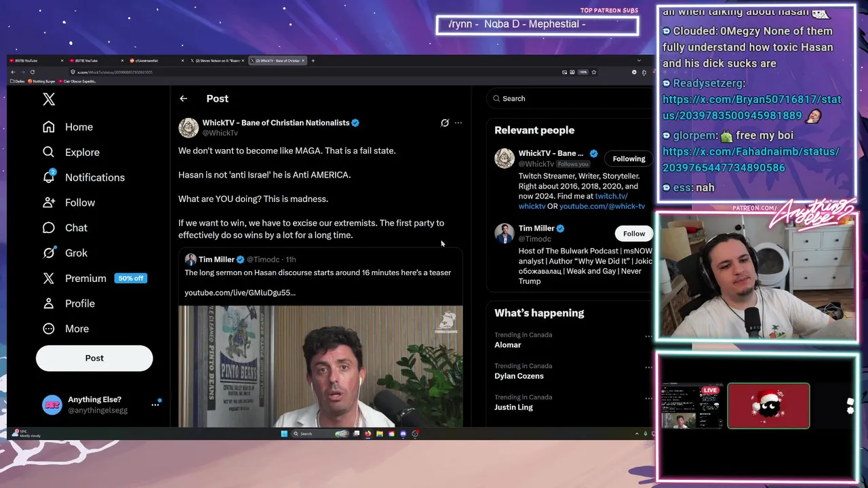The height and width of the screenshot is (488, 868).
Task: Open options dots for Alomar trend
Action: click(648, 336)
